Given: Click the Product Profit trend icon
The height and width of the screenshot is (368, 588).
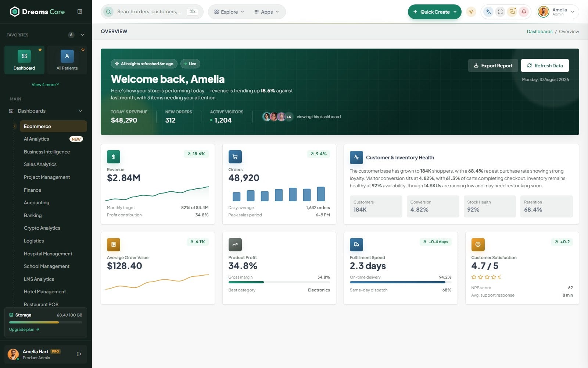Looking at the screenshot, I should click(x=235, y=245).
